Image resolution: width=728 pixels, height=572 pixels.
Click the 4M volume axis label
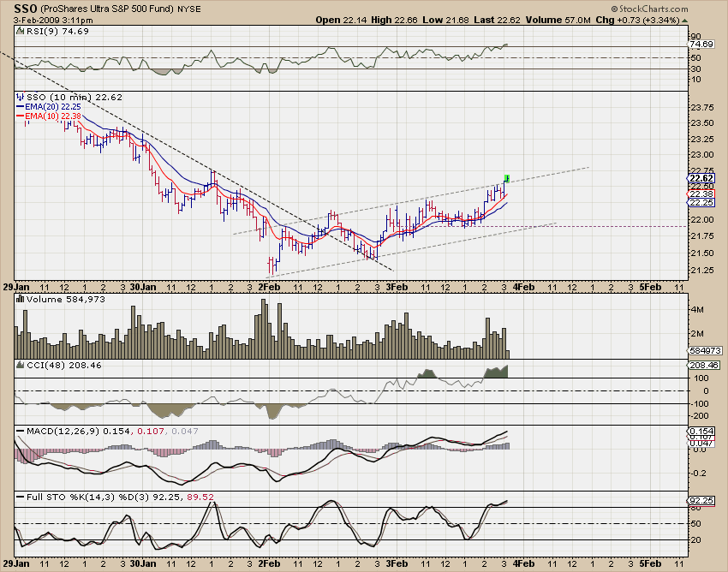click(x=697, y=309)
